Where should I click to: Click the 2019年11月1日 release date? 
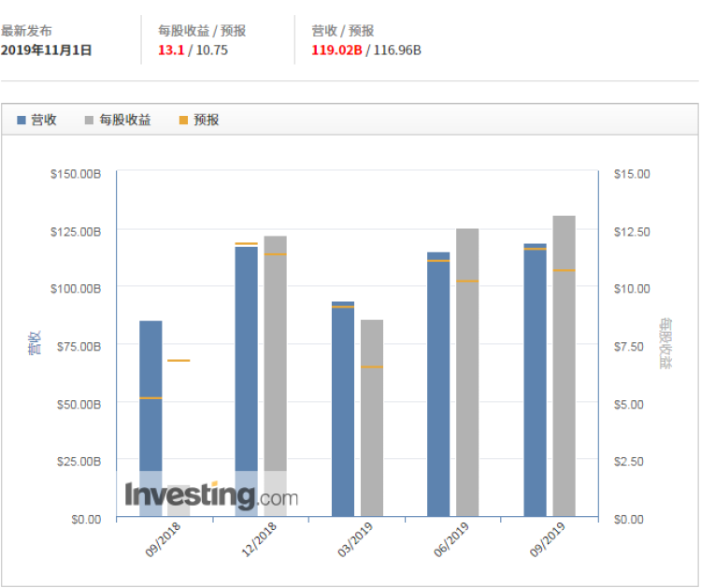point(46,50)
